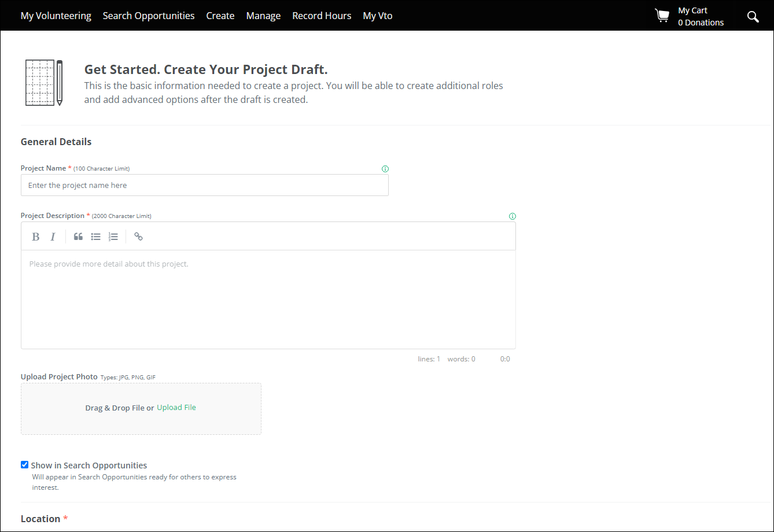Click the Project Name info icon
The image size is (774, 532).
[x=385, y=169]
